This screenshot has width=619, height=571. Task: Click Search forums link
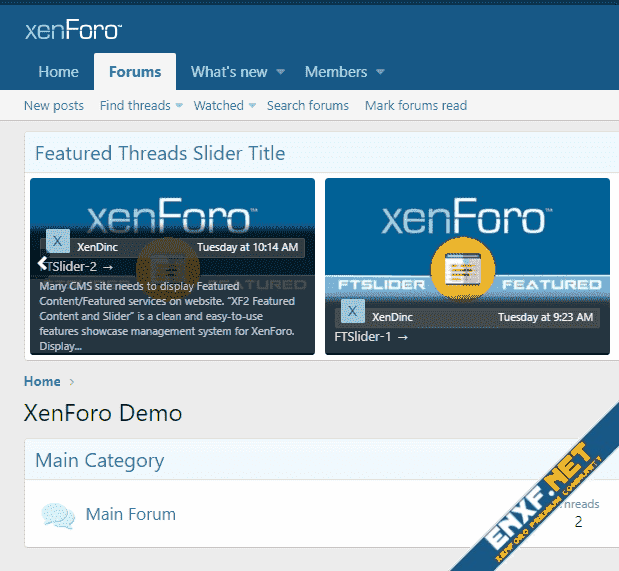coord(308,106)
